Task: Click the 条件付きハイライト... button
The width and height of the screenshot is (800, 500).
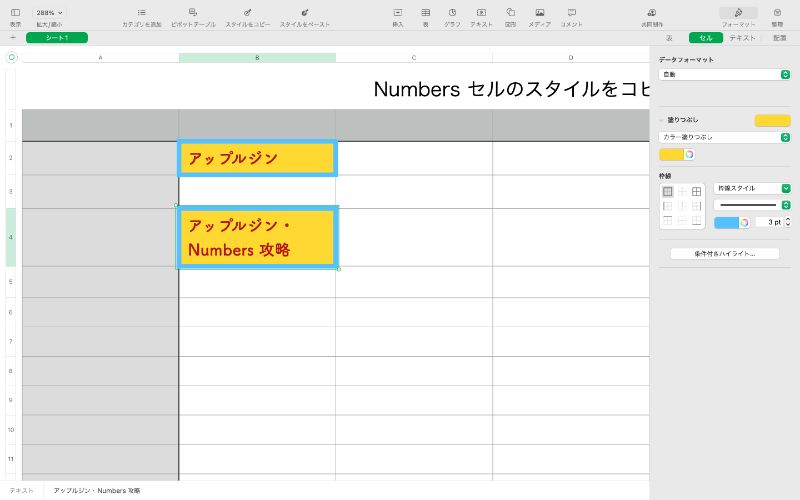Action: [x=724, y=254]
